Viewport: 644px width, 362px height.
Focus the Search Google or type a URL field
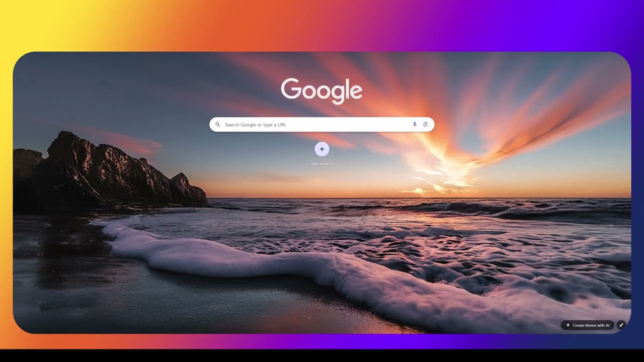pos(321,125)
